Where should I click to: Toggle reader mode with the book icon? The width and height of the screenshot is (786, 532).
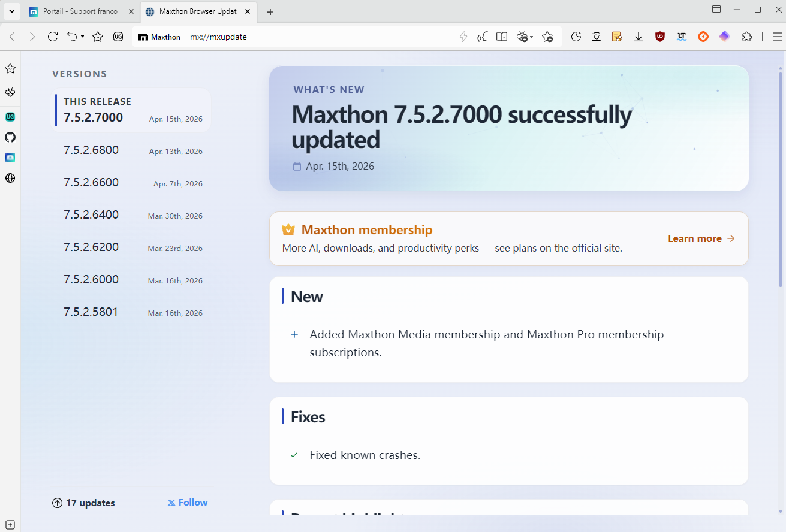502,37
